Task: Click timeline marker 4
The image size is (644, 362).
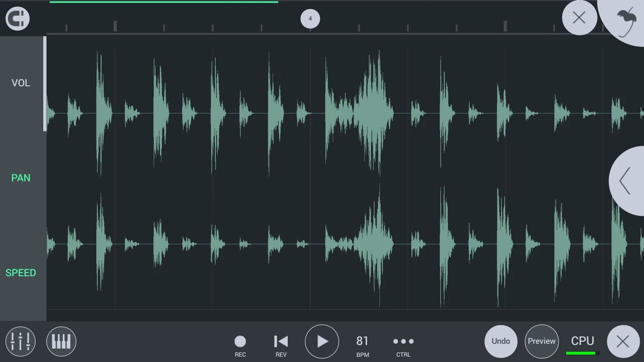Action: [x=310, y=19]
